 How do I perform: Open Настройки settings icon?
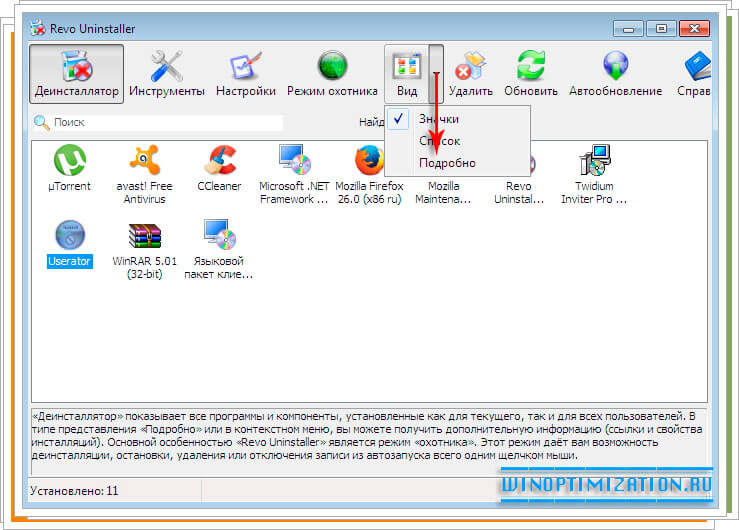click(245, 74)
